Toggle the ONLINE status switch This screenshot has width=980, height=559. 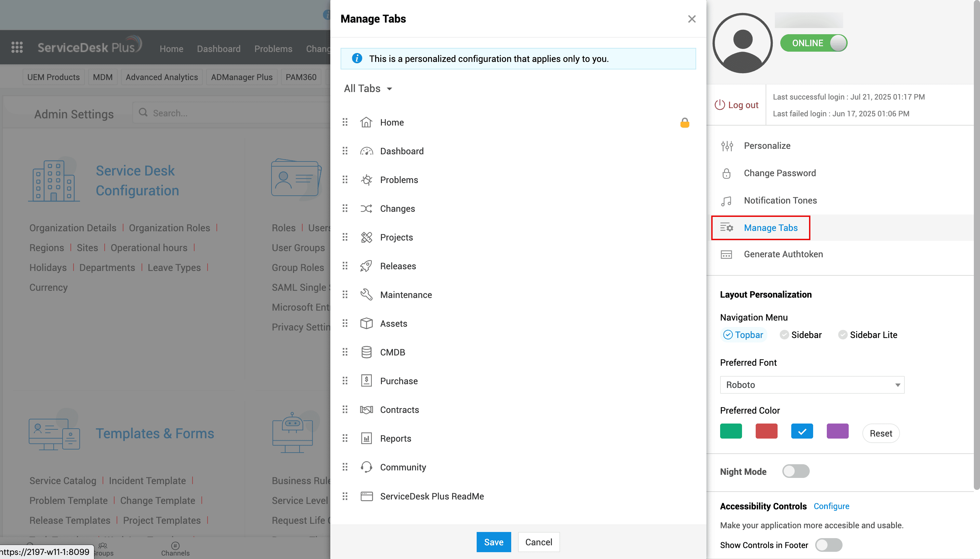point(813,43)
